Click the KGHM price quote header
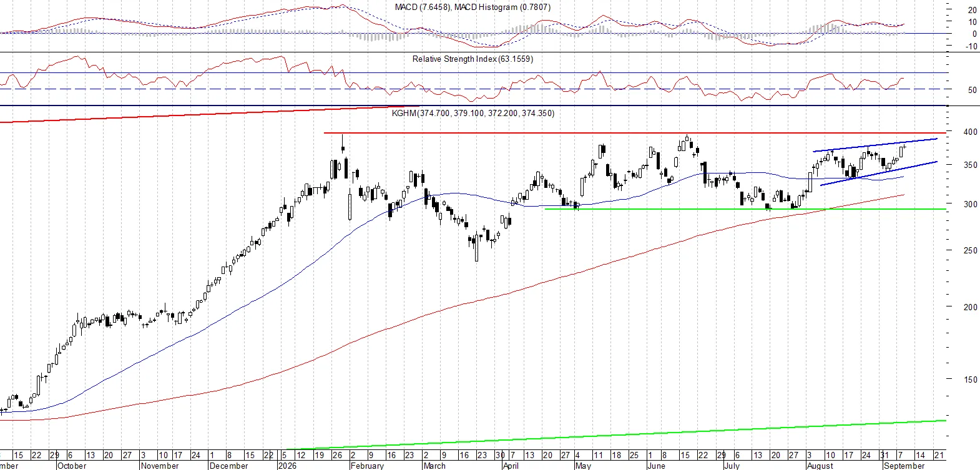 click(473, 113)
